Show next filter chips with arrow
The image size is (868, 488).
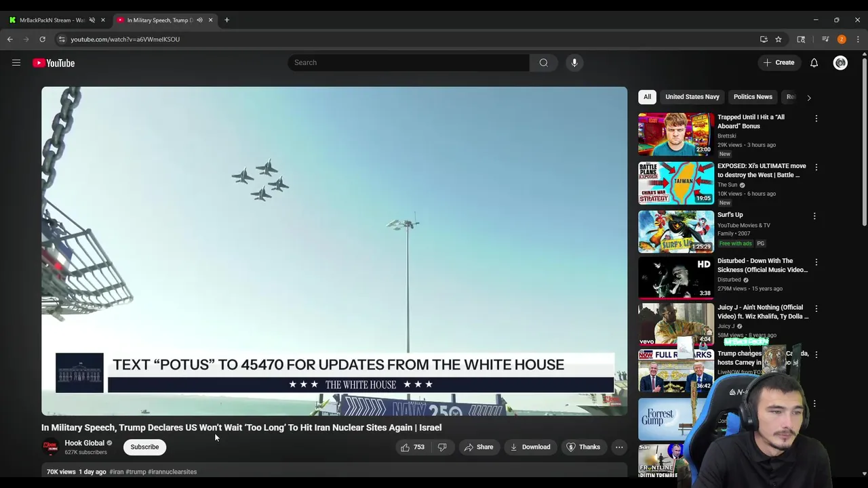(808, 98)
